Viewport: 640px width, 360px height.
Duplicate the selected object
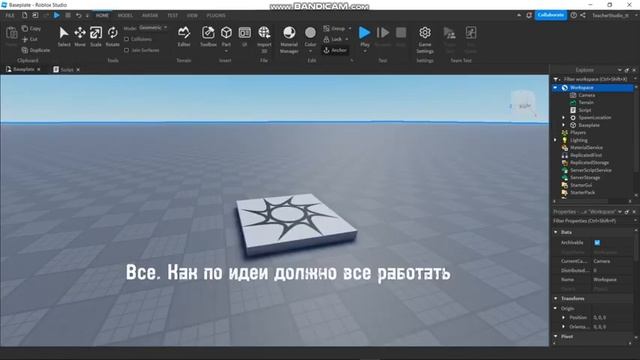point(36,50)
